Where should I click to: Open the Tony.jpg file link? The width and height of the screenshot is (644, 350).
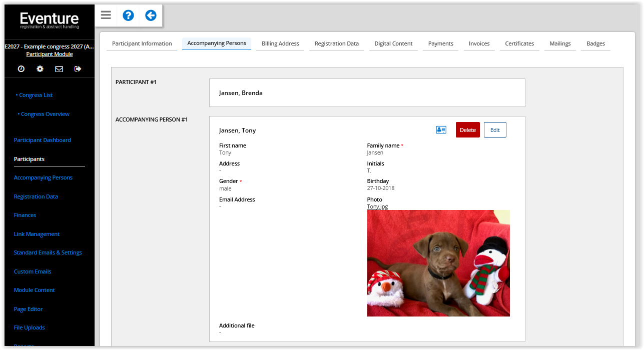(377, 206)
